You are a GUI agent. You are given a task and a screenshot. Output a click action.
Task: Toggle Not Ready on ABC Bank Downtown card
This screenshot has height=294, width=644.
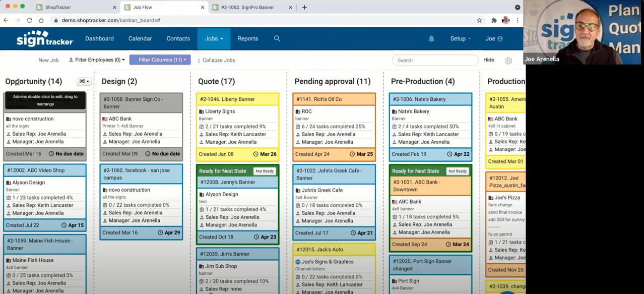(458, 171)
